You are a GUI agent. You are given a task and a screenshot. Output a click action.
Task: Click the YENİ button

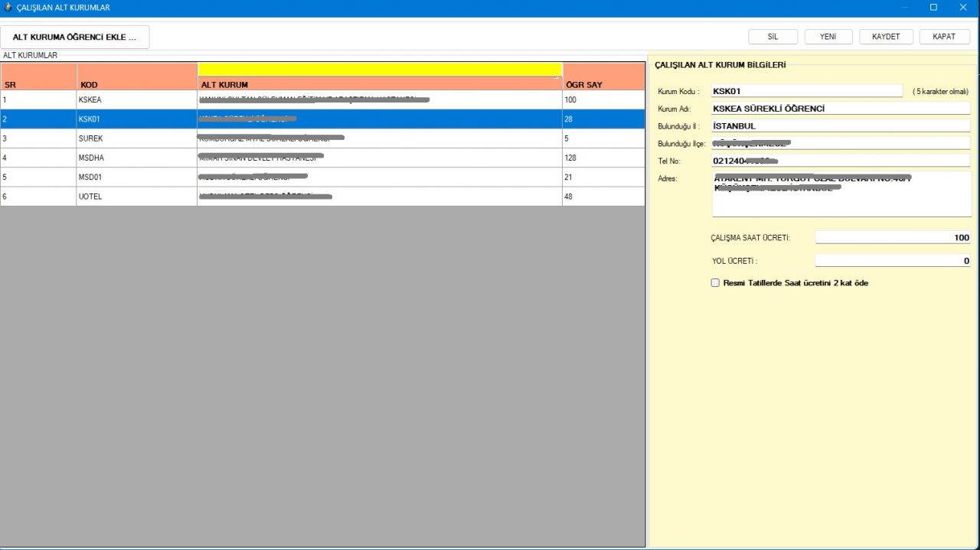click(828, 37)
